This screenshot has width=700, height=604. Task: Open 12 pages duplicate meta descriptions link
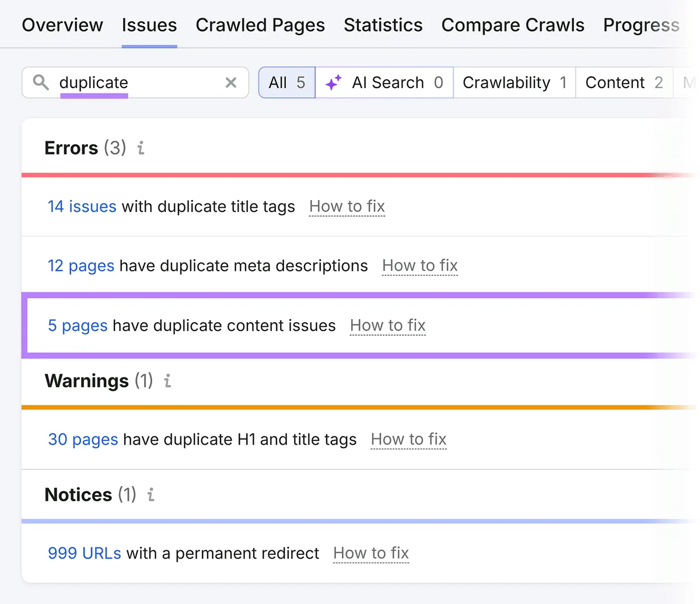click(x=81, y=266)
